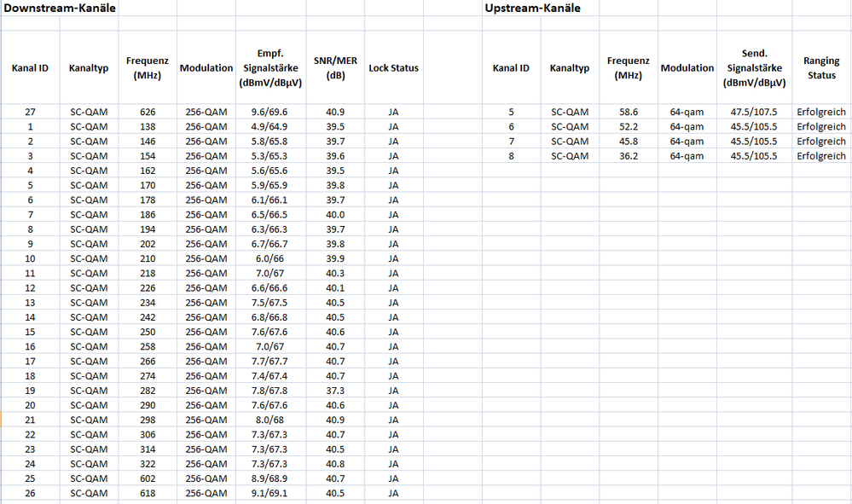Select SNR value 37.3 of channel 19
852x504 pixels.
point(336,388)
